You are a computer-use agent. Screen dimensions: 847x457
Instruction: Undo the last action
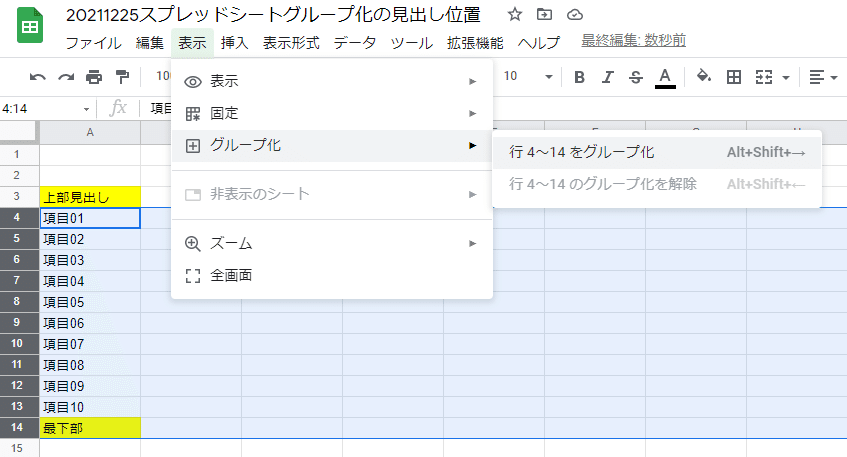click(x=37, y=77)
